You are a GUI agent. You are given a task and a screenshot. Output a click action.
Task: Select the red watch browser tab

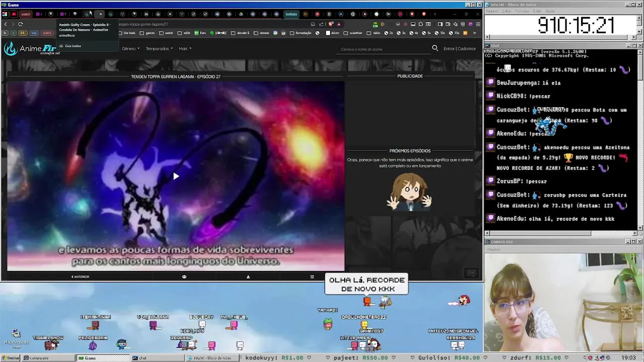pos(25,14)
